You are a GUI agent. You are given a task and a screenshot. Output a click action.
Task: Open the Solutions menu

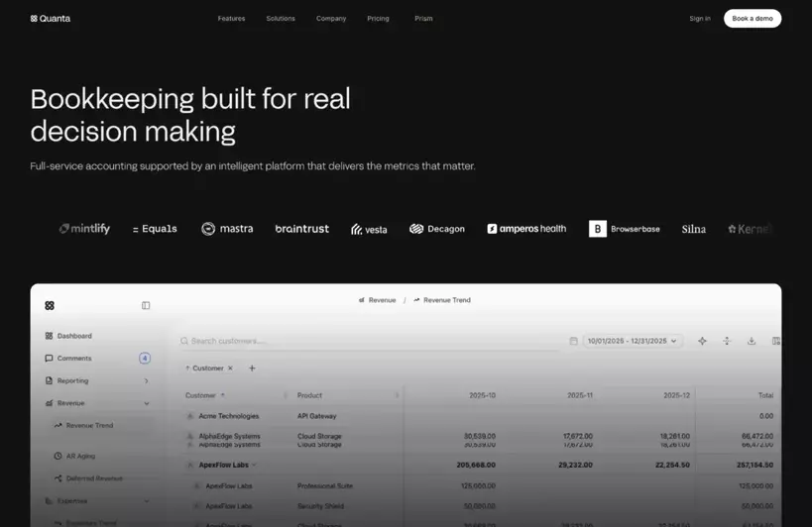281,19
